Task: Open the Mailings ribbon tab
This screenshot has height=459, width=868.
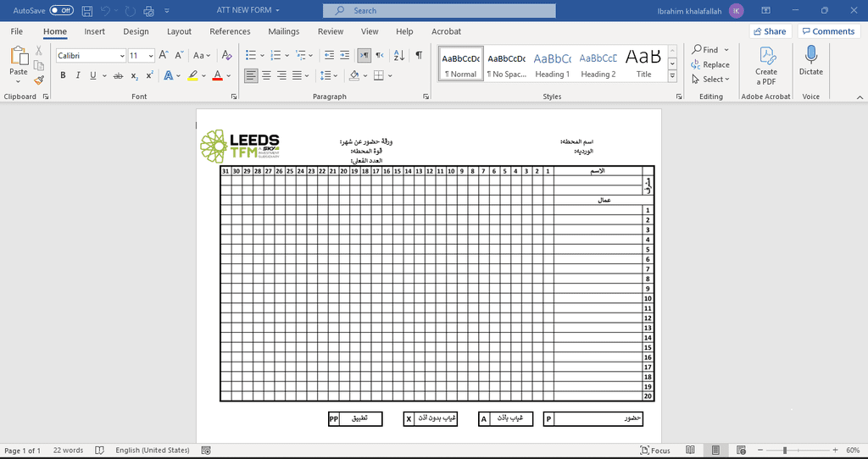Action: coord(283,31)
